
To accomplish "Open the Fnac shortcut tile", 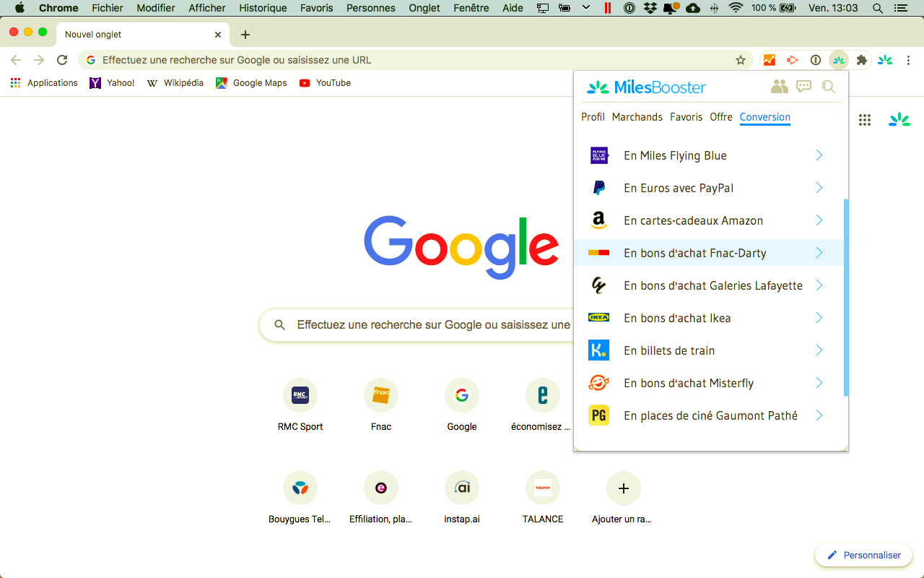I will pyautogui.click(x=381, y=405).
